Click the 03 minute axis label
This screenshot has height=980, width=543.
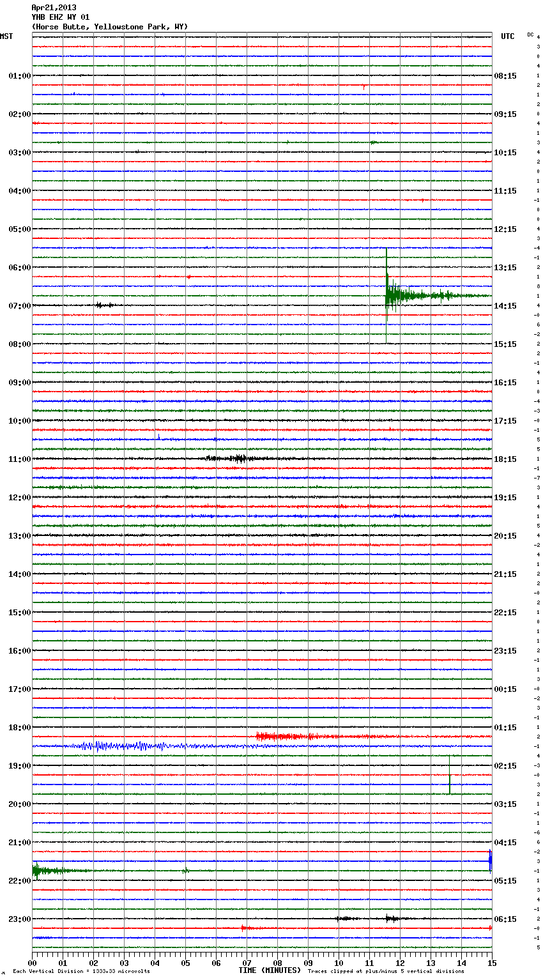(x=125, y=963)
